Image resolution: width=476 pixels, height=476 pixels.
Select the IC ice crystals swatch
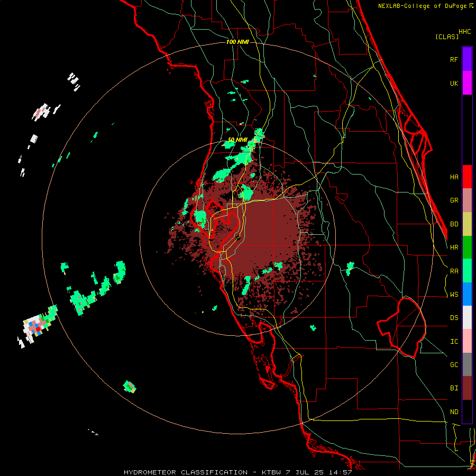[467, 341]
